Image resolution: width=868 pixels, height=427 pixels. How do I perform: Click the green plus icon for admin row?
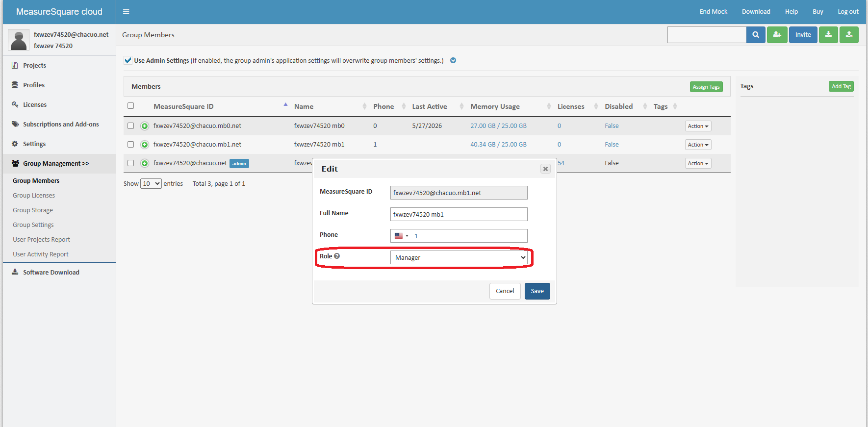tap(145, 163)
